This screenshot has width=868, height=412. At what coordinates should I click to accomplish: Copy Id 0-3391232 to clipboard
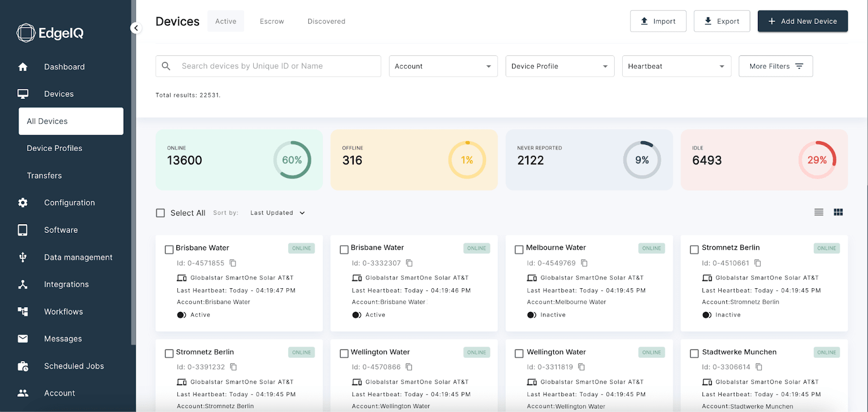pyautogui.click(x=233, y=367)
